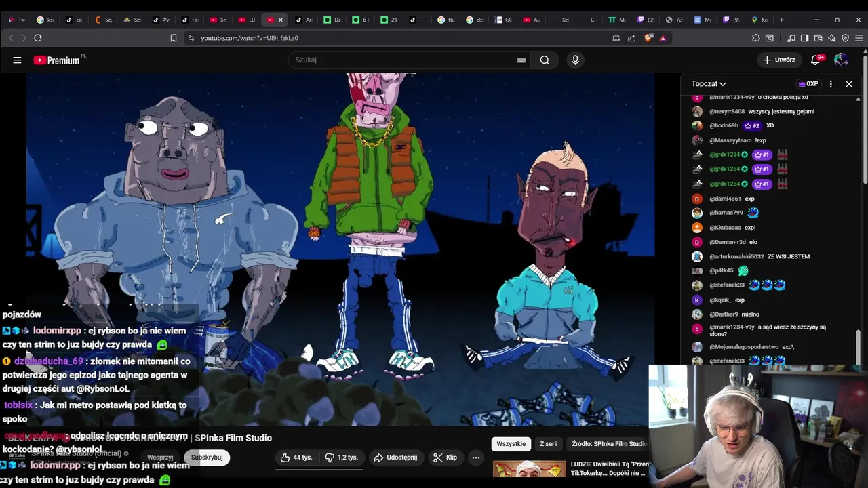Bookmark this page icon in address bar
868x488 pixels.
click(174, 38)
